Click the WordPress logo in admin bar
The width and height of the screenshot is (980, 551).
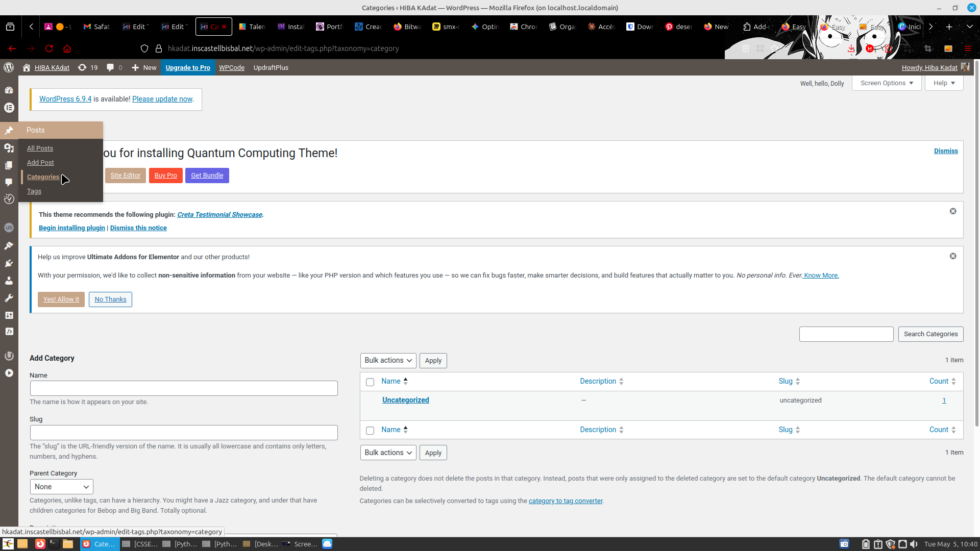point(9,67)
